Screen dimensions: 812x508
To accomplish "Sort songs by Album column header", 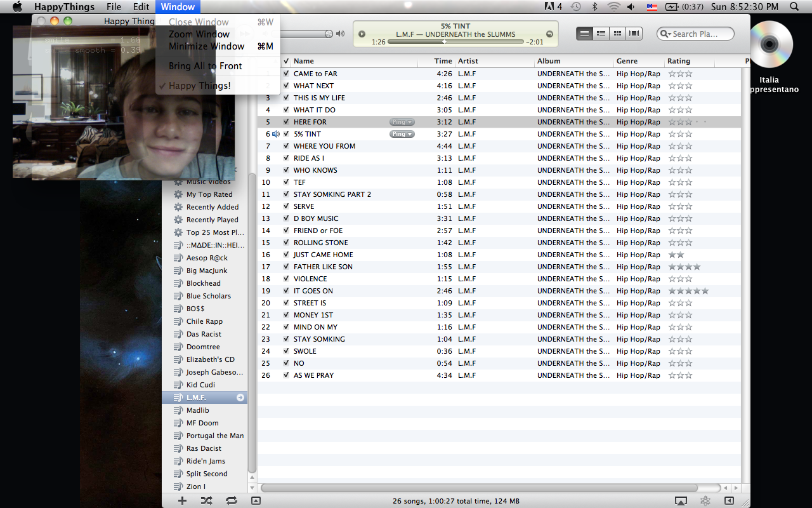I will pos(574,61).
